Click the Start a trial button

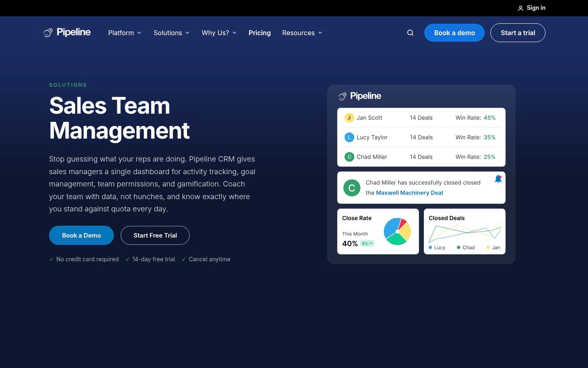(x=518, y=33)
